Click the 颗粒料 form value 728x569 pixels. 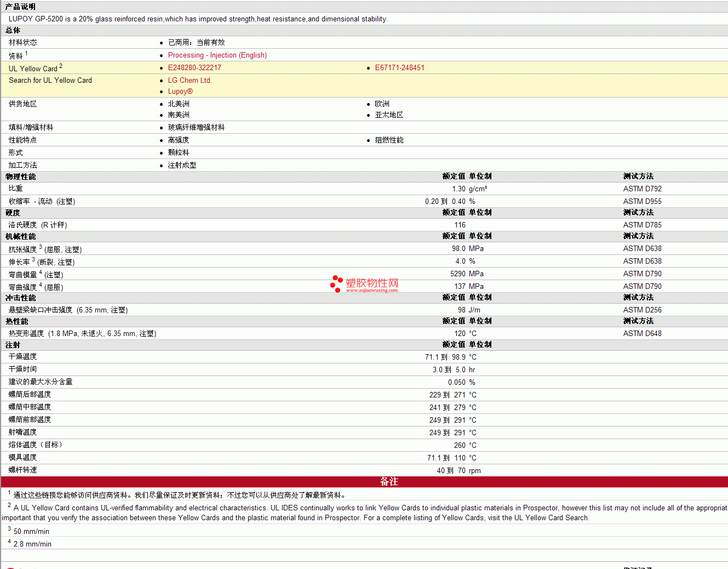click(x=179, y=153)
